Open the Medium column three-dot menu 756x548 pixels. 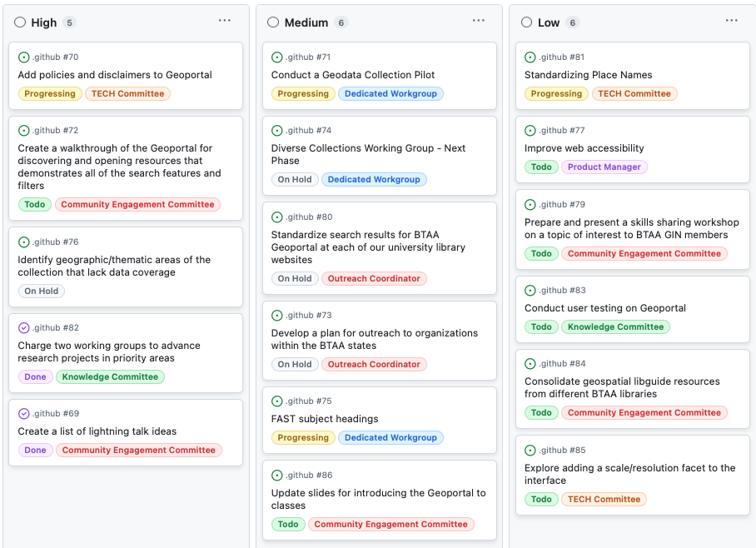coord(478,21)
